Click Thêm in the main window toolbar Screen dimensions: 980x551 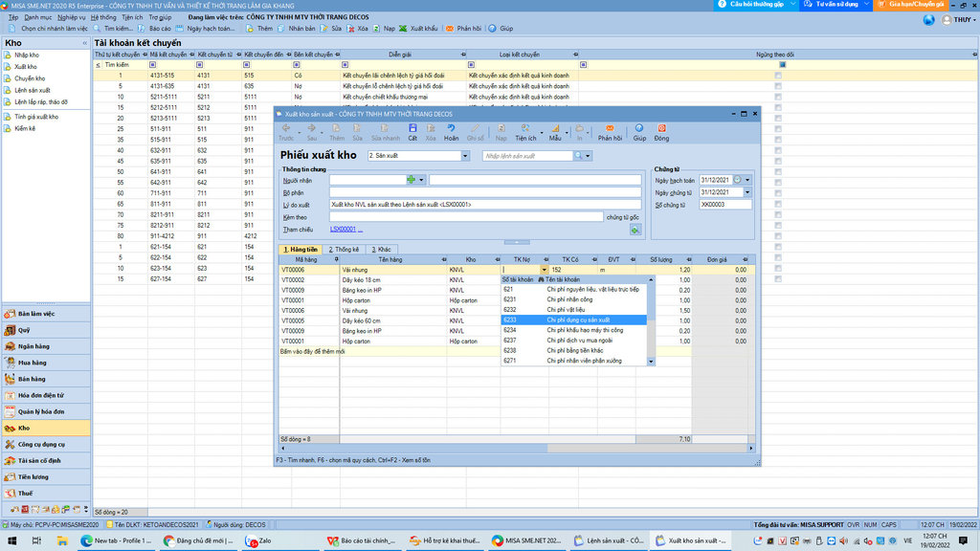(259, 28)
